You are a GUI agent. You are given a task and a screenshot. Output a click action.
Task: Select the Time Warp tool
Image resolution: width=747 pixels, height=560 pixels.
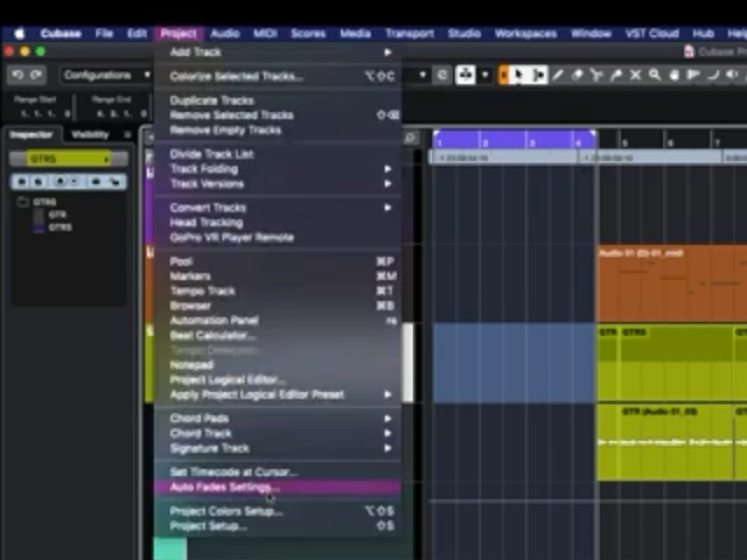[693, 75]
